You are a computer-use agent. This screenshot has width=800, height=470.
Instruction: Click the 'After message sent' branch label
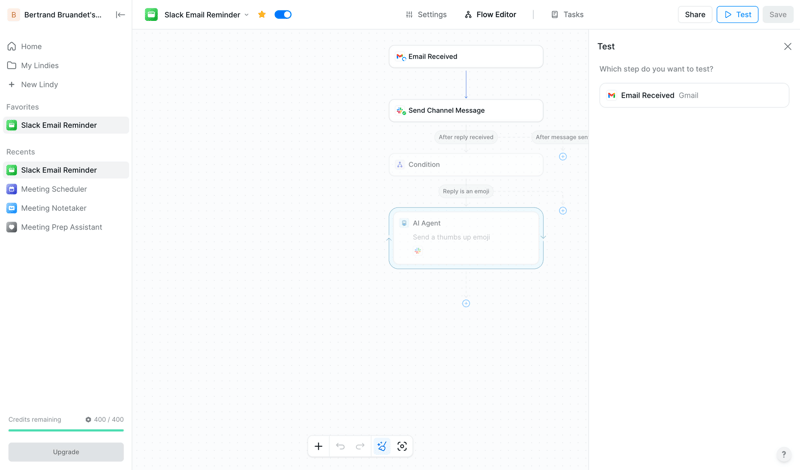tap(560, 137)
